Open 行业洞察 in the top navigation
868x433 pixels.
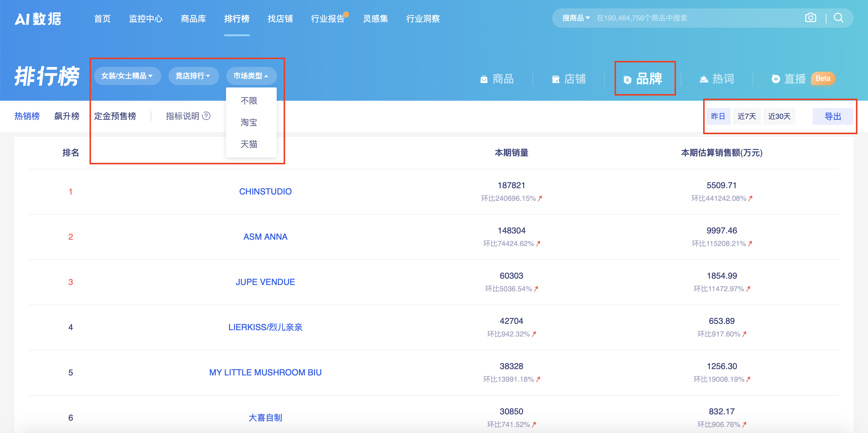tap(423, 19)
